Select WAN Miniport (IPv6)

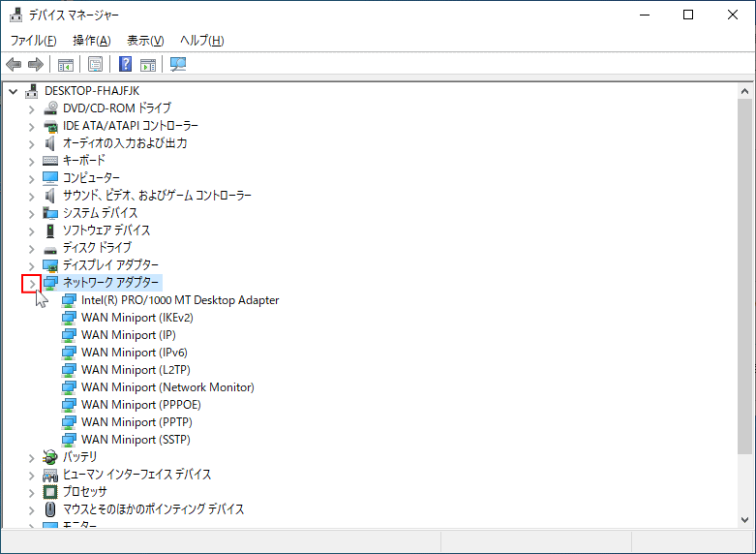tap(135, 353)
